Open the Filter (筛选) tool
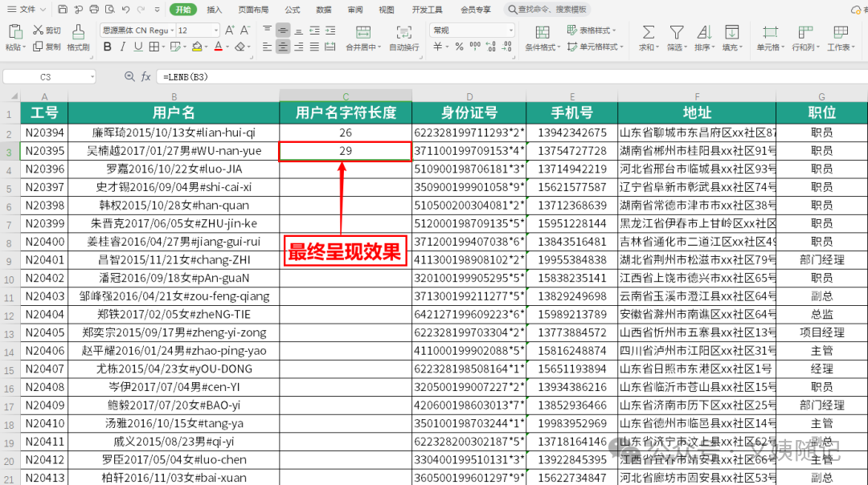This screenshot has width=868, height=485. pos(677,38)
